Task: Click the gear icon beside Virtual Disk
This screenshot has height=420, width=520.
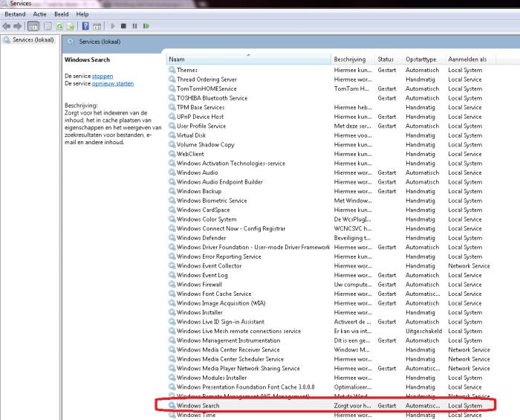Action: point(172,135)
